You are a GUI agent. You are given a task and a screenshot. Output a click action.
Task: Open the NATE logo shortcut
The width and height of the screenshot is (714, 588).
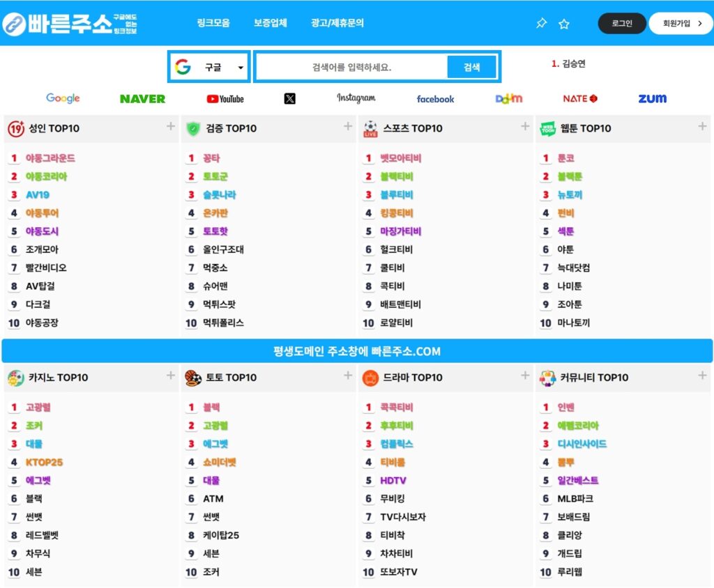click(580, 98)
